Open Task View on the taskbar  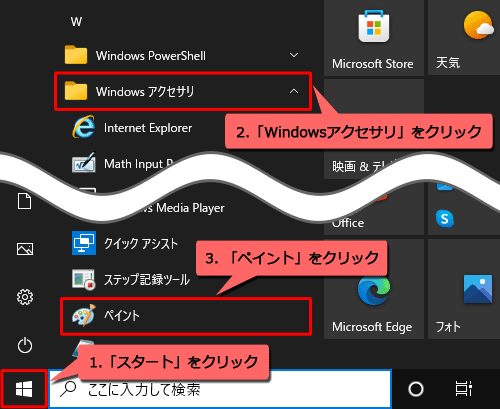coord(464,389)
